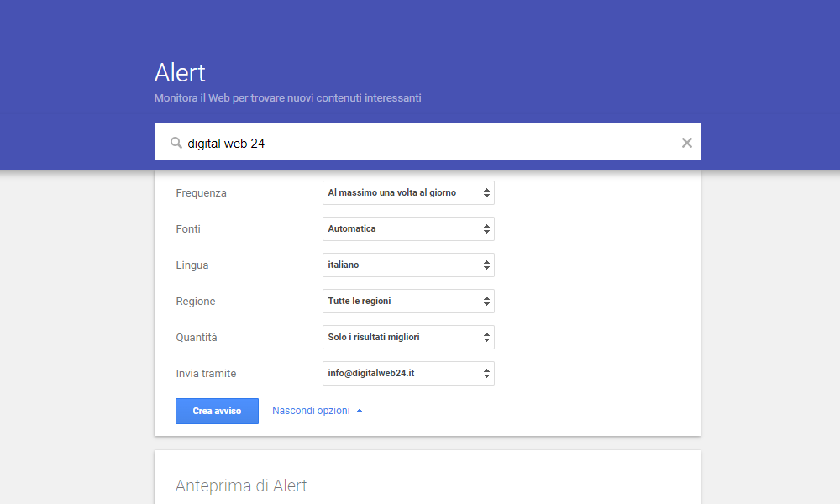Viewport: 840px width, 504px height.
Task: Clear the search query using the X icon
Action: [x=686, y=142]
